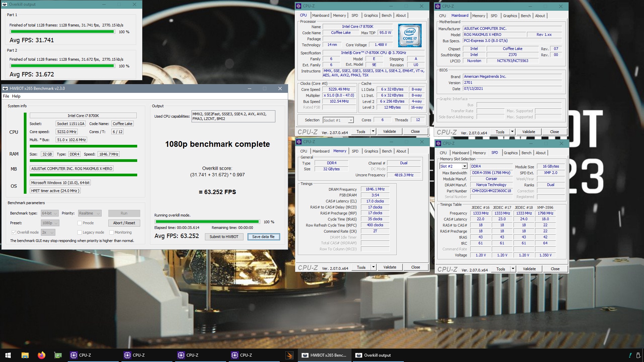Image resolution: width=644 pixels, height=362 pixels.
Task: Select Memory tab in CPU-Z Mainboard window
Action: click(478, 16)
